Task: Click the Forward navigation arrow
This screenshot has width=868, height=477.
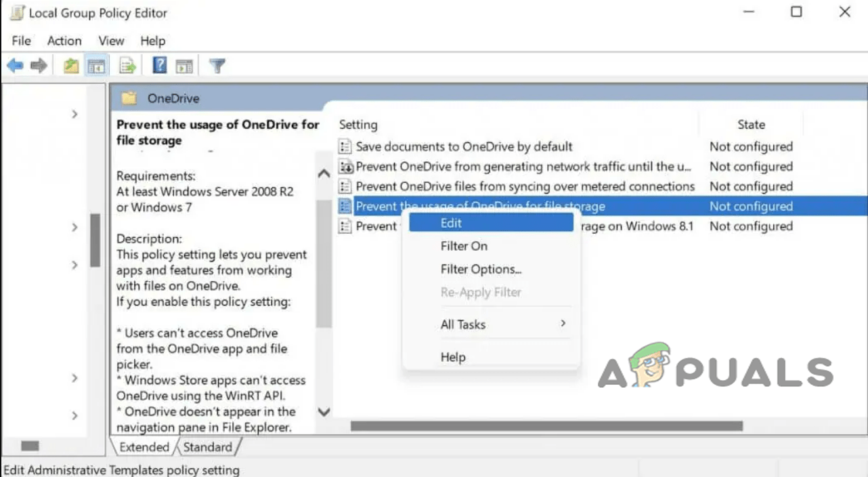Action: tap(39, 65)
